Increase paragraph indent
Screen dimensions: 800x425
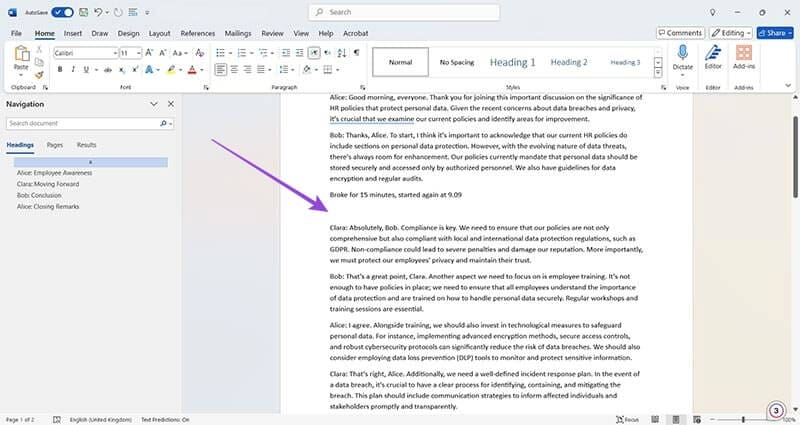[x=299, y=53]
